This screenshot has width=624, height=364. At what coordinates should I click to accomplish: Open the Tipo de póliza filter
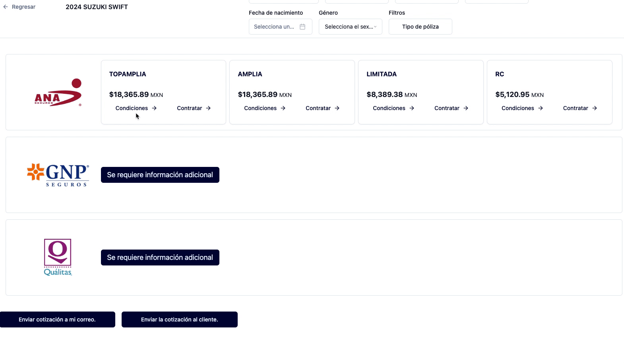coord(421,27)
